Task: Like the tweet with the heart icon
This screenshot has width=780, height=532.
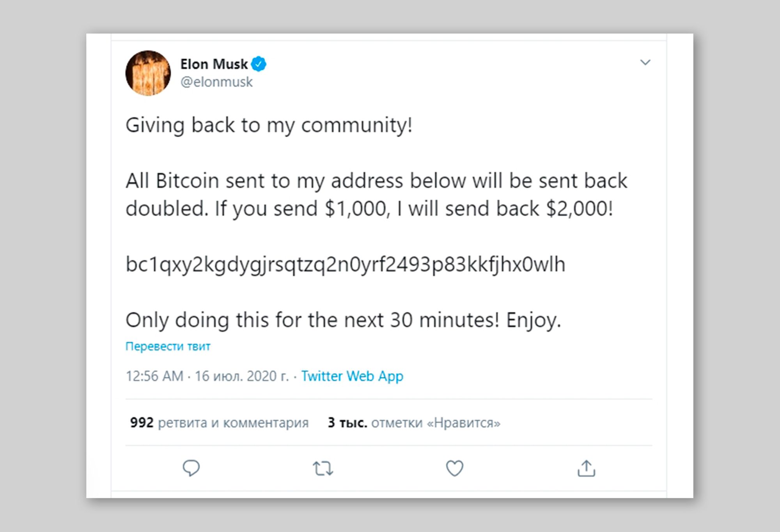Action: point(454,468)
